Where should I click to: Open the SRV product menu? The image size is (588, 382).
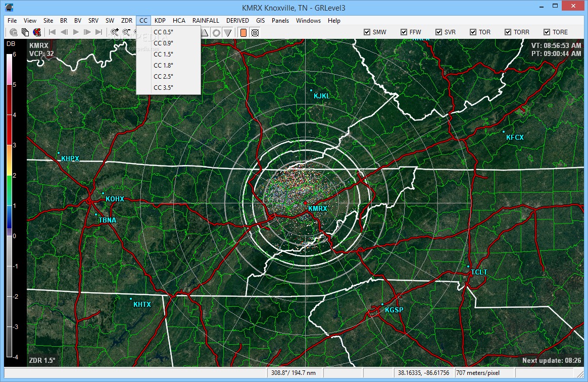(93, 21)
